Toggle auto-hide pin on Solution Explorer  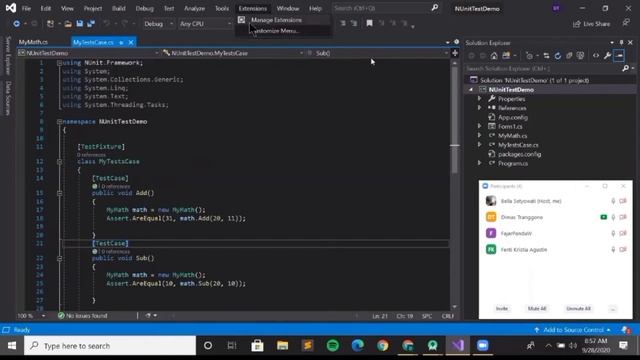pyautogui.click(x=621, y=42)
